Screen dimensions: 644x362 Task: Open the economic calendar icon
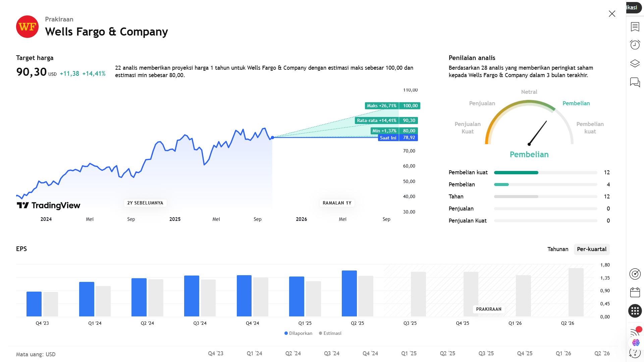coord(635,292)
